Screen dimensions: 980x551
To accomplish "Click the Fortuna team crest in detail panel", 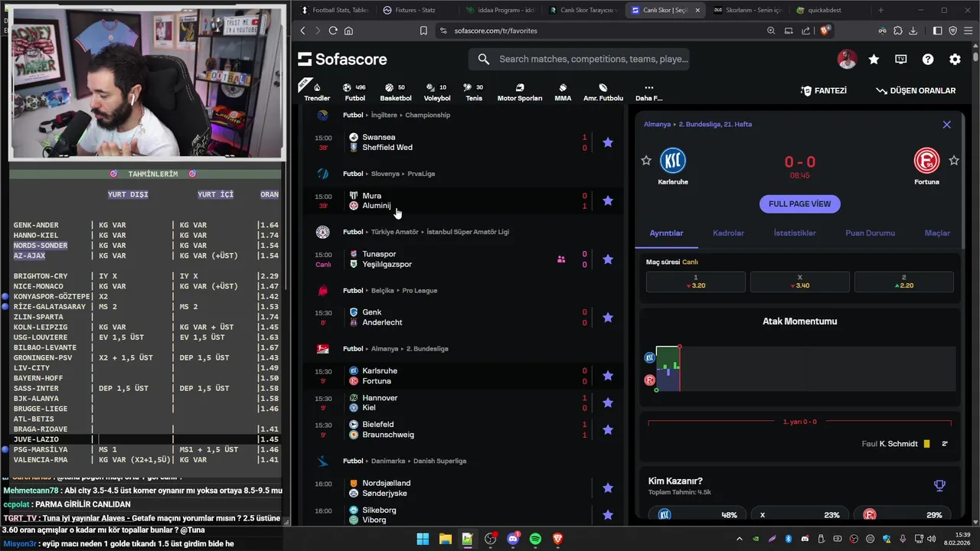I will pyautogui.click(x=926, y=161).
